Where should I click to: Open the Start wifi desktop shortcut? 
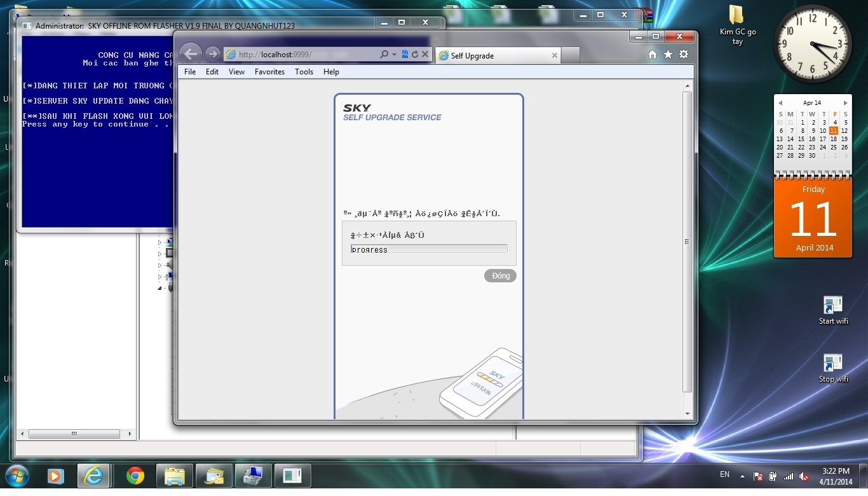point(832,310)
